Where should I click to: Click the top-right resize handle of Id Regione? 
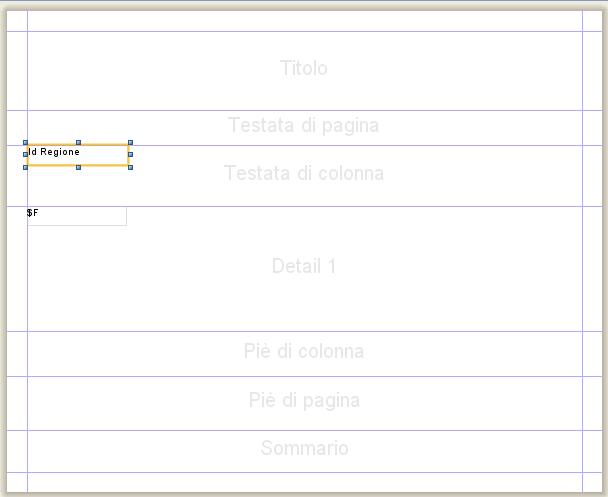tap(130, 143)
